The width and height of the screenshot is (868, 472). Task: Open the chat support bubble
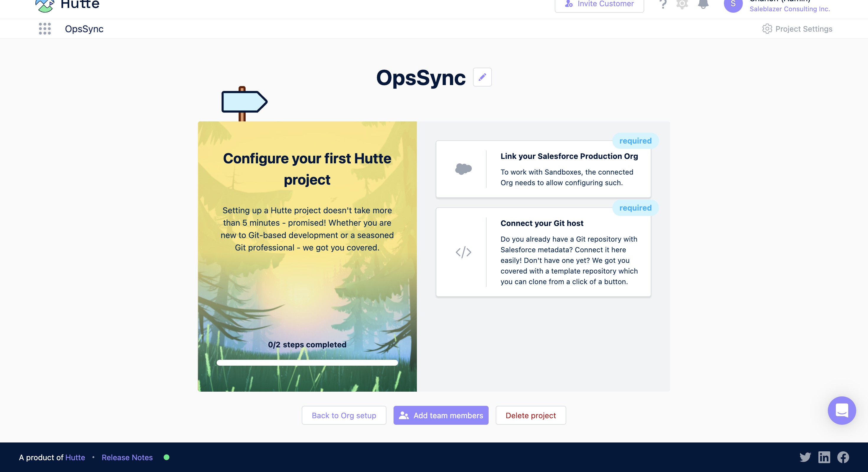click(x=841, y=410)
